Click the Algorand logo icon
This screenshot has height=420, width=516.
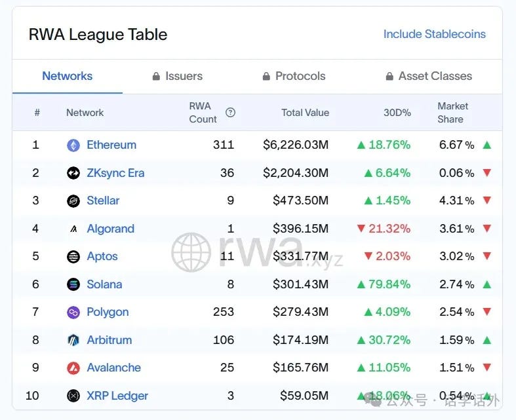pyautogui.click(x=73, y=229)
